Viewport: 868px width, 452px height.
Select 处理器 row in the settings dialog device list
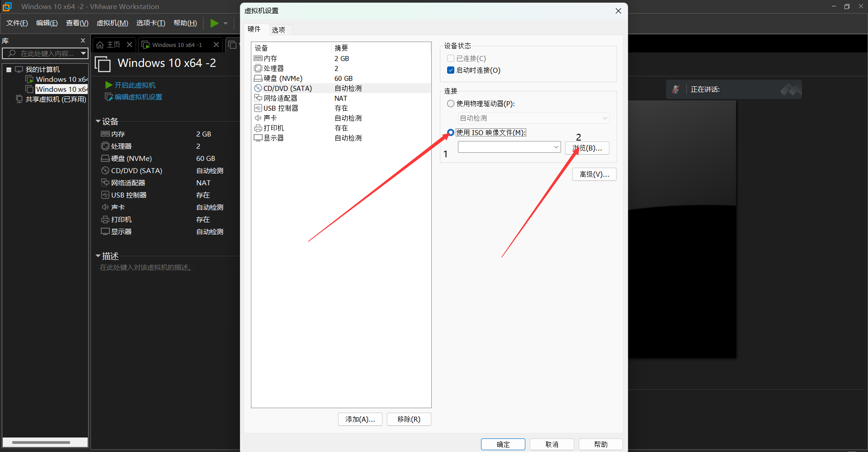[341, 68]
